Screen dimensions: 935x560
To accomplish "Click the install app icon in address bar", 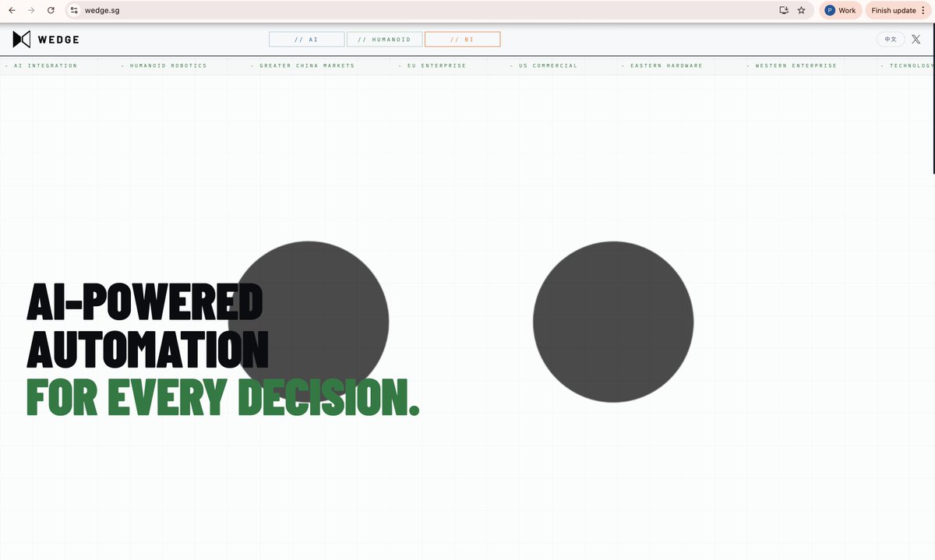I will (784, 10).
